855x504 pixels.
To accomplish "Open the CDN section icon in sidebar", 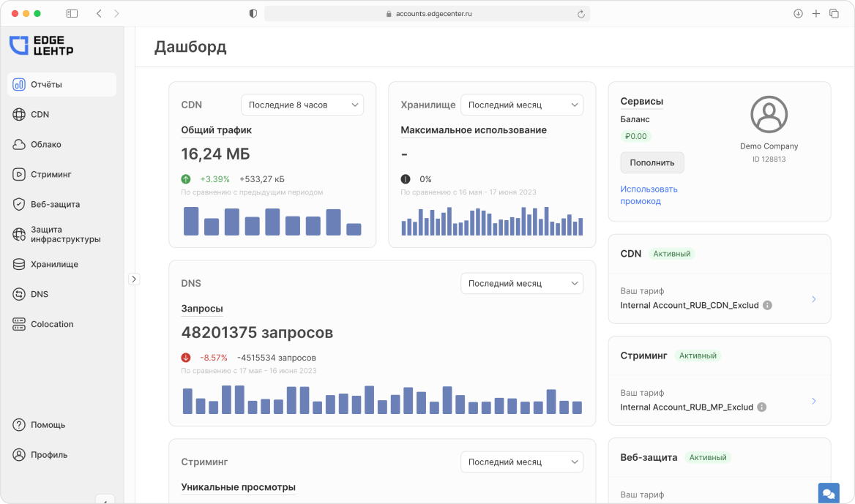I will (x=18, y=114).
